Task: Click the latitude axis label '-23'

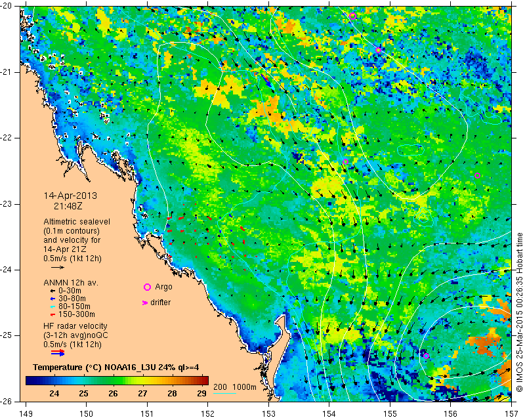Action: click(x=6, y=204)
